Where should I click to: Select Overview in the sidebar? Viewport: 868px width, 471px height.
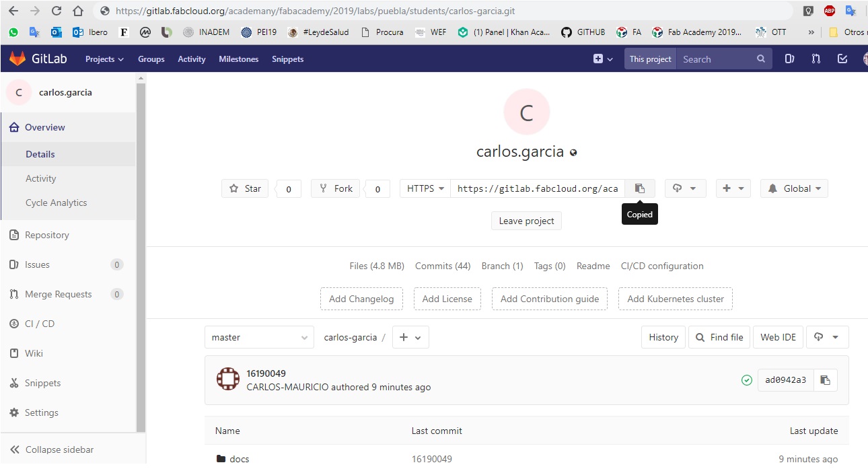[68, 127]
